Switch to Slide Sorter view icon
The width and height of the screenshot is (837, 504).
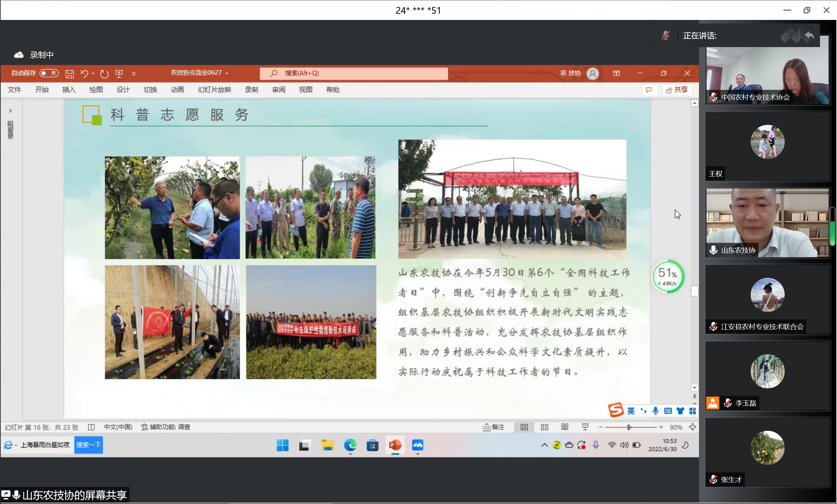(544, 427)
